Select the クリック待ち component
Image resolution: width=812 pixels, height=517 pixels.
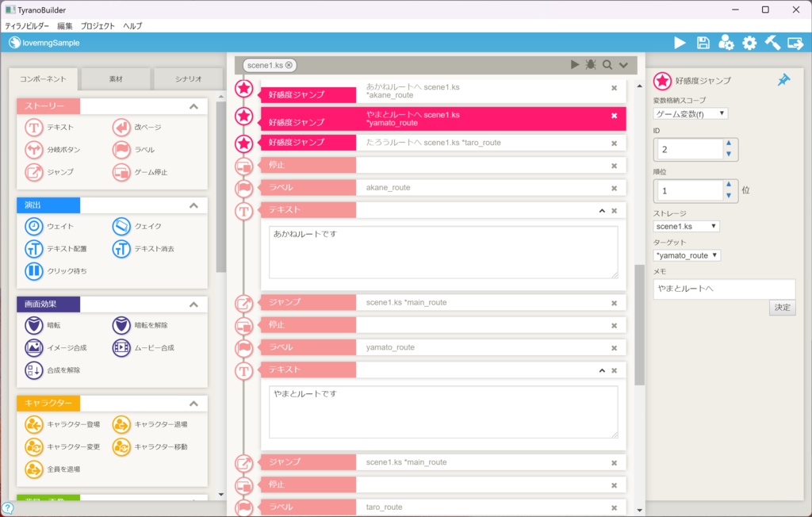(56, 271)
